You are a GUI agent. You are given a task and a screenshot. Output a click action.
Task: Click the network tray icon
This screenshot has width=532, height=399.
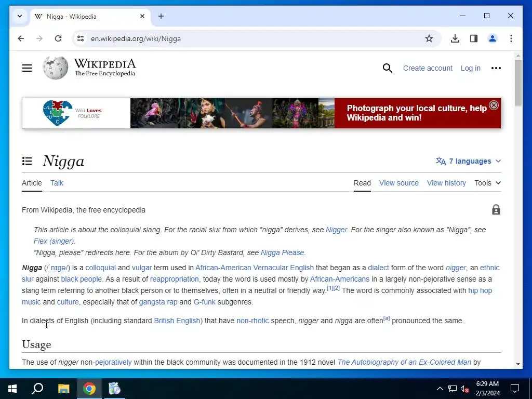tap(453, 389)
